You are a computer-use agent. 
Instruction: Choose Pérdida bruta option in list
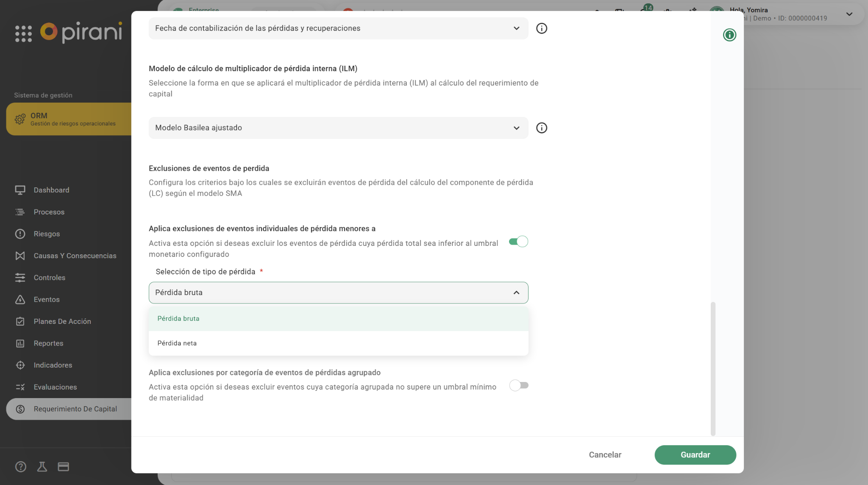[178, 318]
